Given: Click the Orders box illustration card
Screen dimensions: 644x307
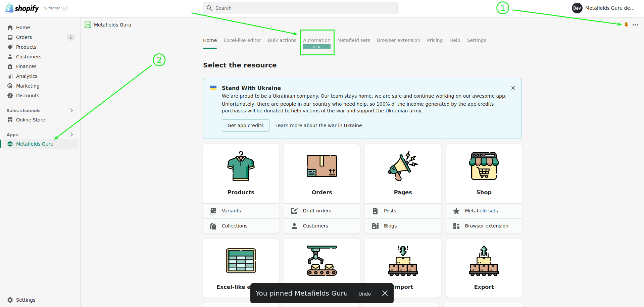Looking at the screenshot, I should click(322, 166).
